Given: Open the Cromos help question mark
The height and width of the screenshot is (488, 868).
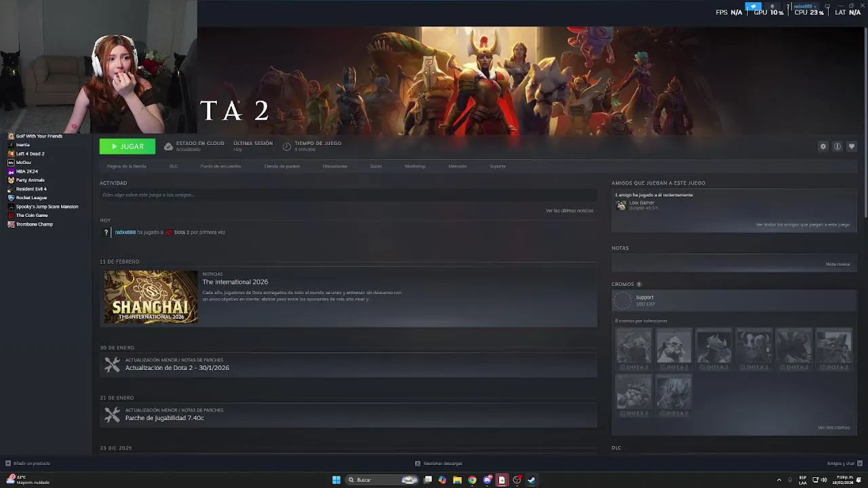Looking at the screenshot, I should tap(639, 284).
